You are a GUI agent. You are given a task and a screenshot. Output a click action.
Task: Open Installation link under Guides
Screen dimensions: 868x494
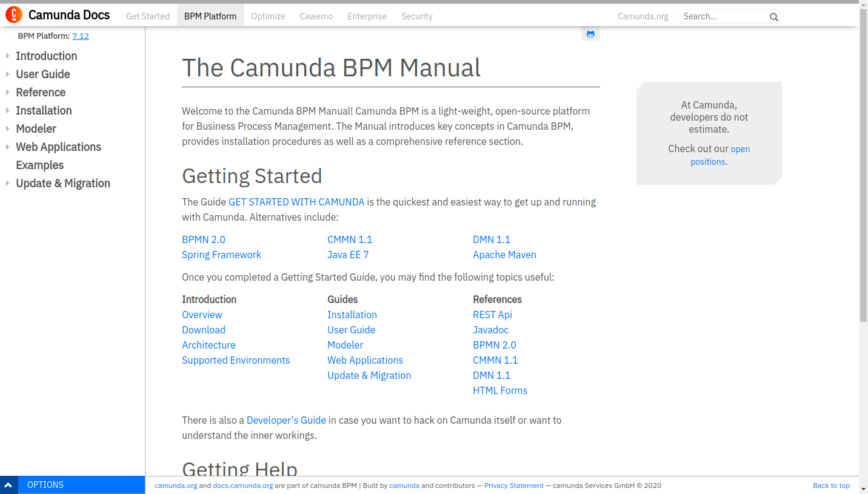[352, 315]
